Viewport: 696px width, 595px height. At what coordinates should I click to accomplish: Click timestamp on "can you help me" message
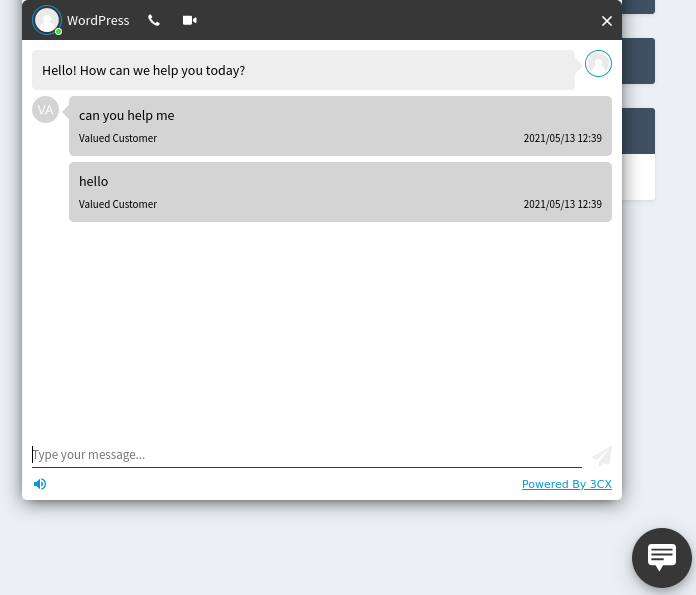[x=562, y=138]
